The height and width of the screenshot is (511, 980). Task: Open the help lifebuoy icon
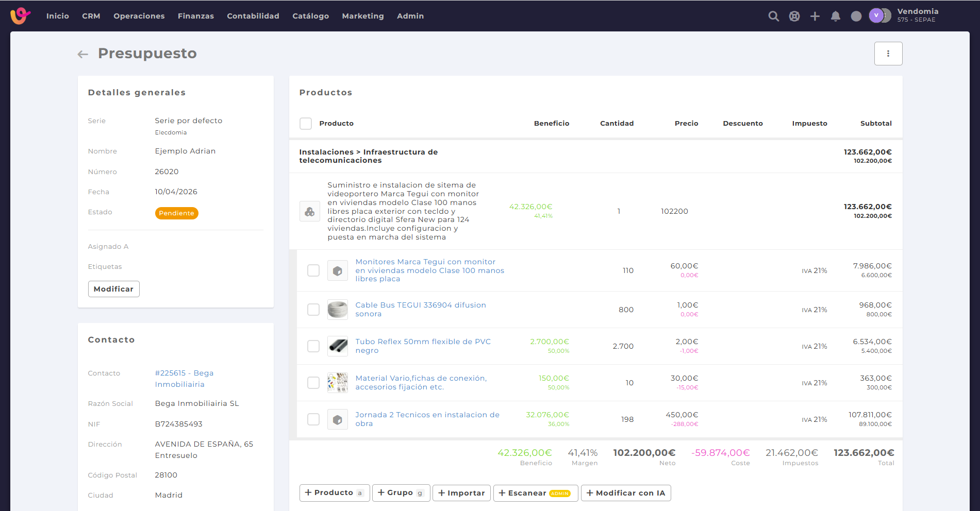point(794,16)
